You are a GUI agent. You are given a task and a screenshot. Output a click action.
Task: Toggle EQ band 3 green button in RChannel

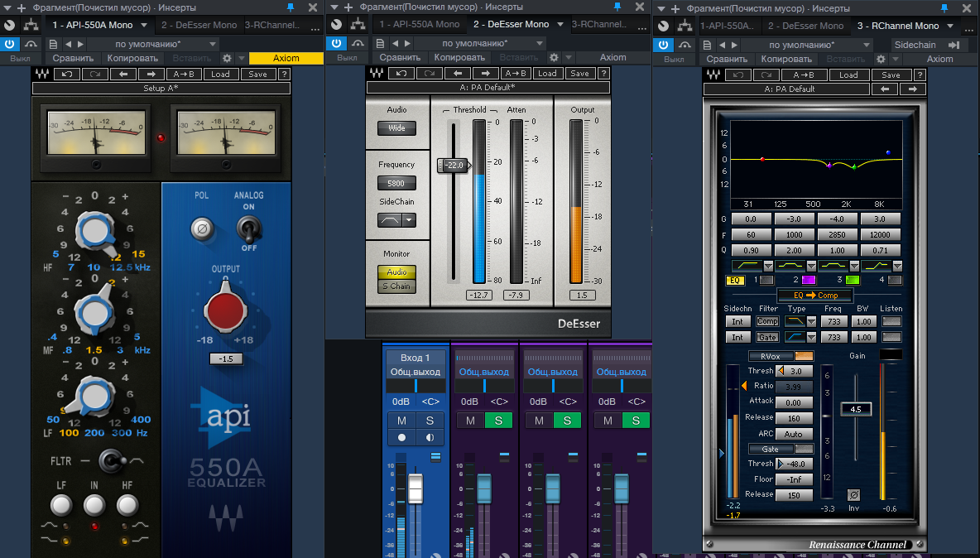click(x=852, y=280)
